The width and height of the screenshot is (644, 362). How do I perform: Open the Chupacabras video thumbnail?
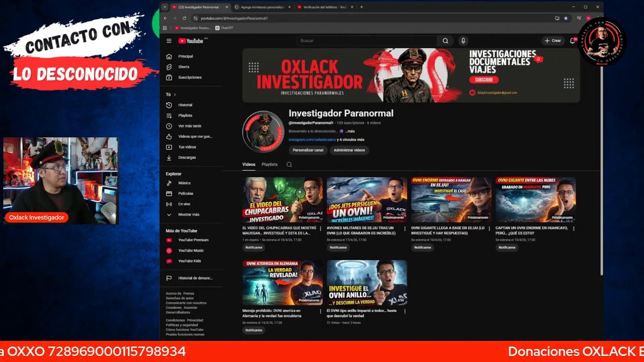click(282, 200)
